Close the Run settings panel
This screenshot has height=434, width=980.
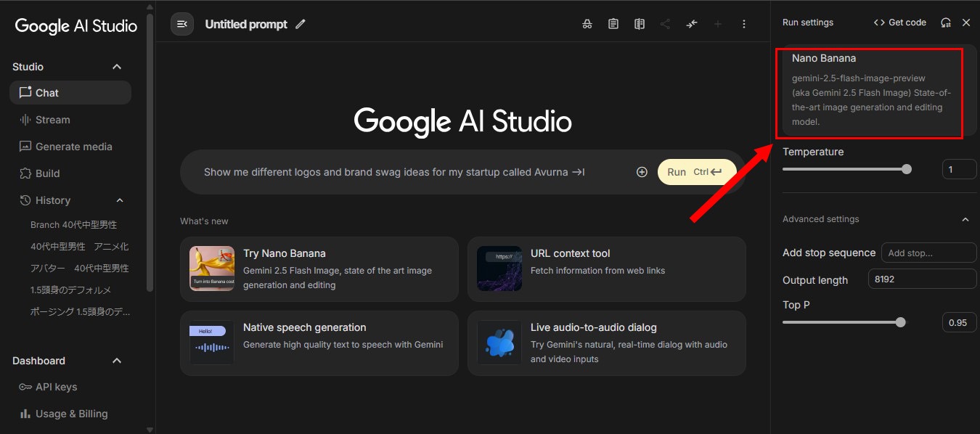click(x=966, y=22)
